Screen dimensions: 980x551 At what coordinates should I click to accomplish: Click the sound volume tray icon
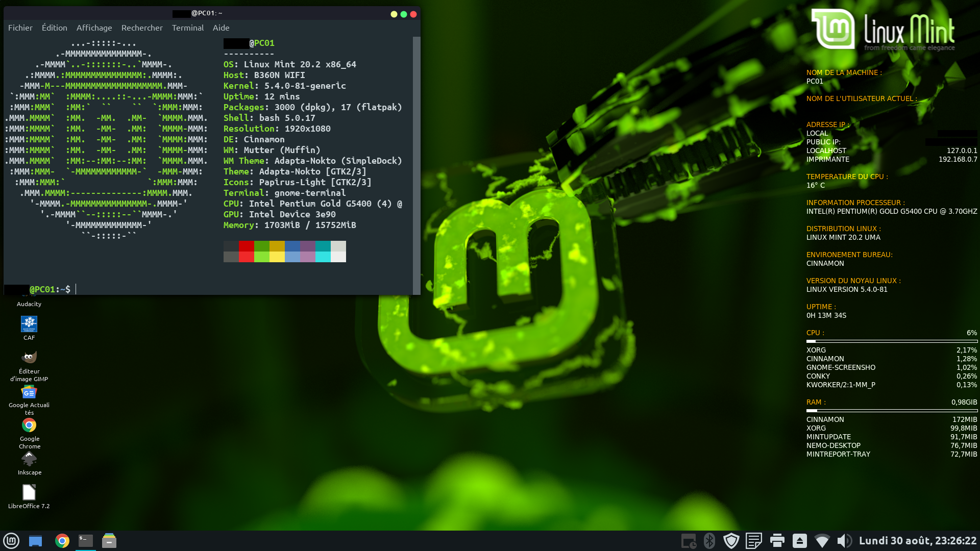pyautogui.click(x=845, y=541)
